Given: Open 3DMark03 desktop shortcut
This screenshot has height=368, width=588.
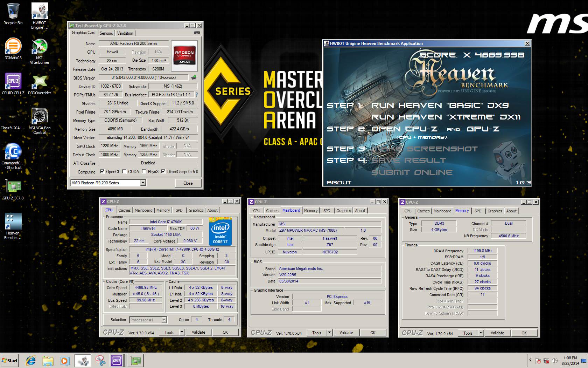Looking at the screenshot, I should 13,49.
